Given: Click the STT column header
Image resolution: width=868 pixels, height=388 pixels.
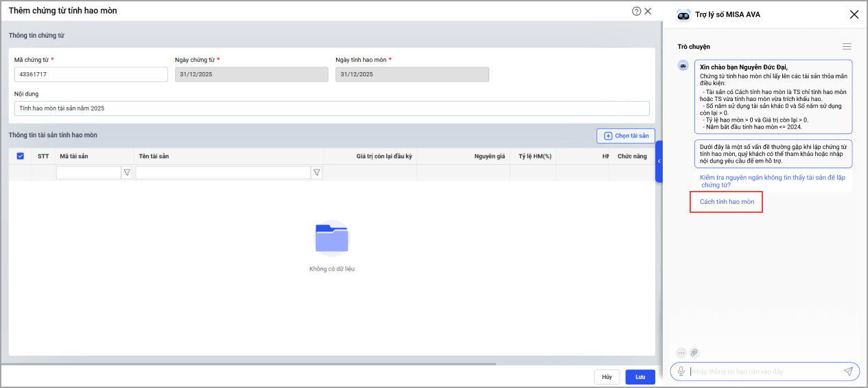Looking at the screenshot, I should click(43, 157).
